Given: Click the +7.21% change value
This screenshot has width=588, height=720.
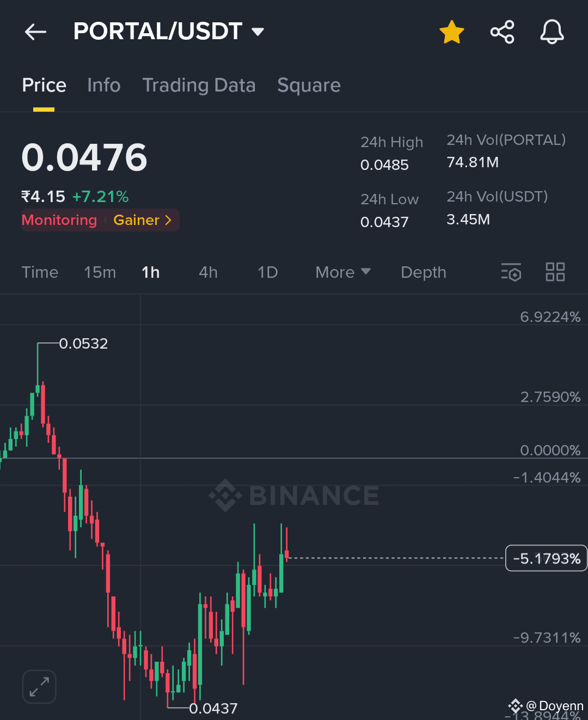Looking at the screenshot, I should pos(101,197).
